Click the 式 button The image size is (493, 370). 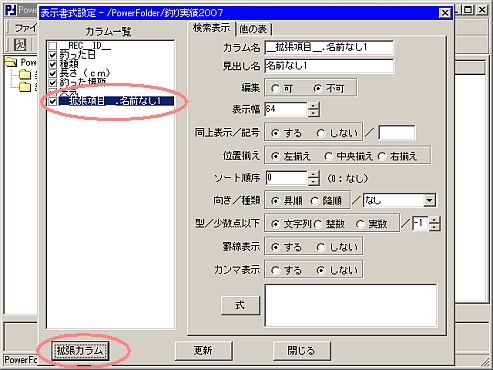coord(240,305)
